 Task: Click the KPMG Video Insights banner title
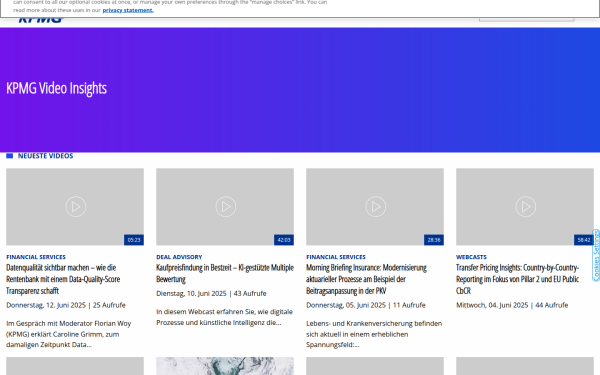(x=56, y=88)
